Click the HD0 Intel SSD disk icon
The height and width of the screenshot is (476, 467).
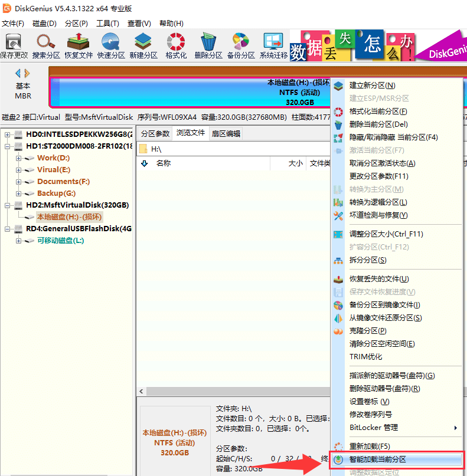coord(18,134)
